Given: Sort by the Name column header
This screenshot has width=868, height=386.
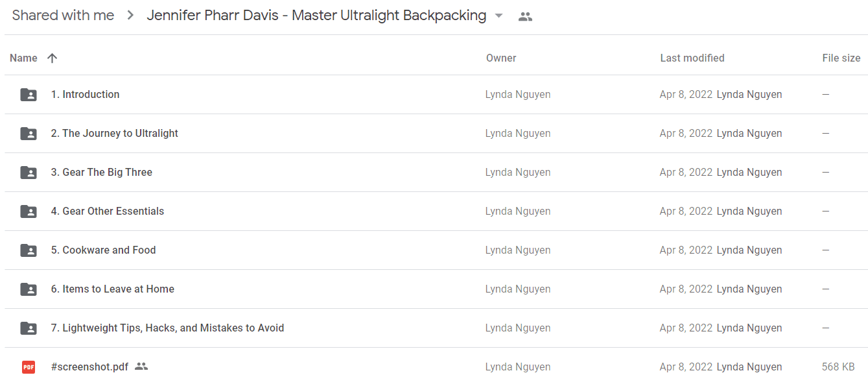Looking at the screenshot, I should (23, 58).
